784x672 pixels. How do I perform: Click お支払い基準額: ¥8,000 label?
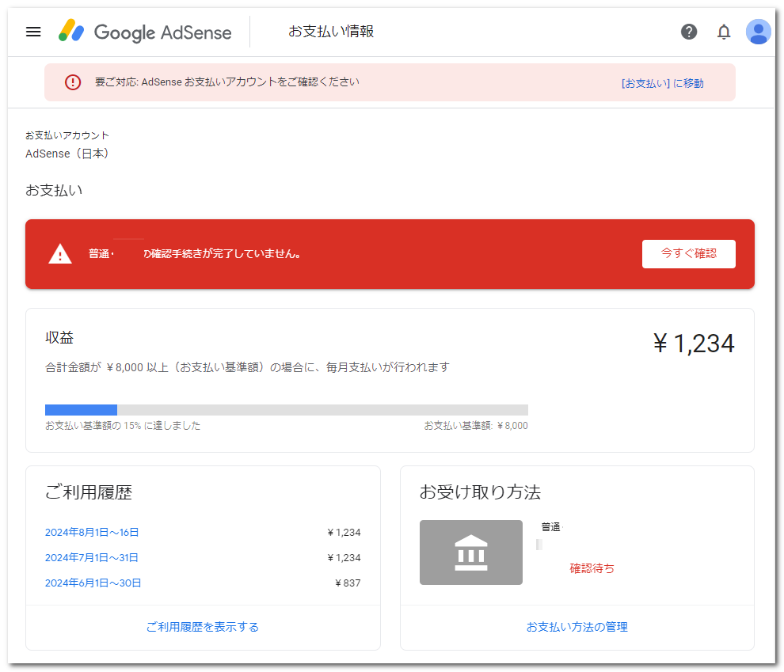[476, 426]
